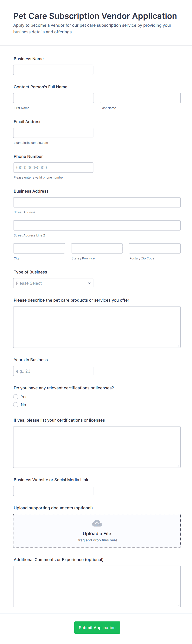The height and width of the screenshot is (644, 192).
Task: Focus the First Name field
Action: [x=53, y=98]
